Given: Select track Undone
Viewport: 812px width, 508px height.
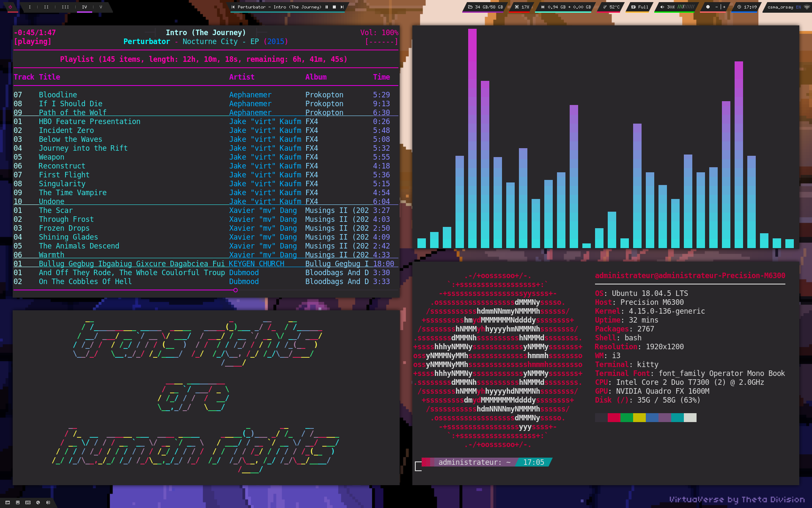Looking at the screenshot, I should click(206, 202).
